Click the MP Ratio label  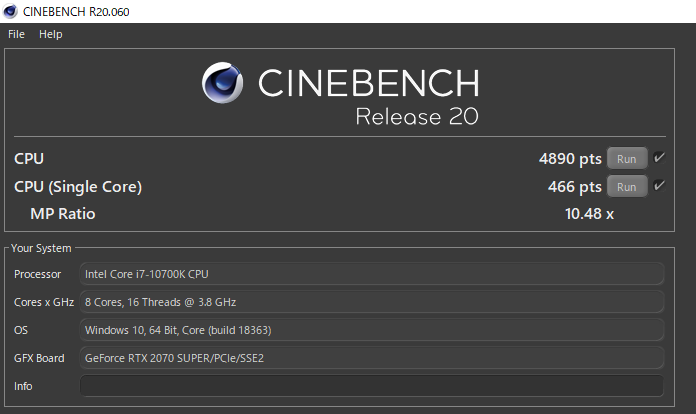(63, 213)
